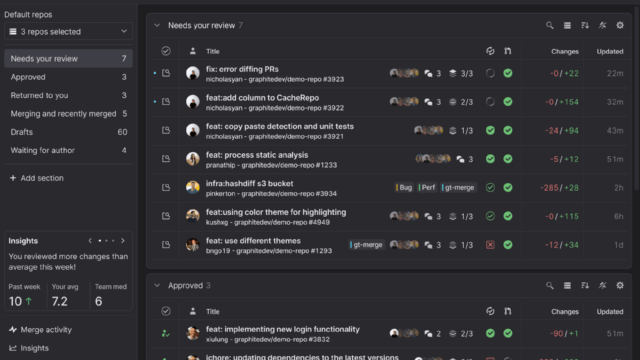The image size is (640, 360).
Task: Select 'Returned to you' in sidebar
Action: (x=68, y=95)
